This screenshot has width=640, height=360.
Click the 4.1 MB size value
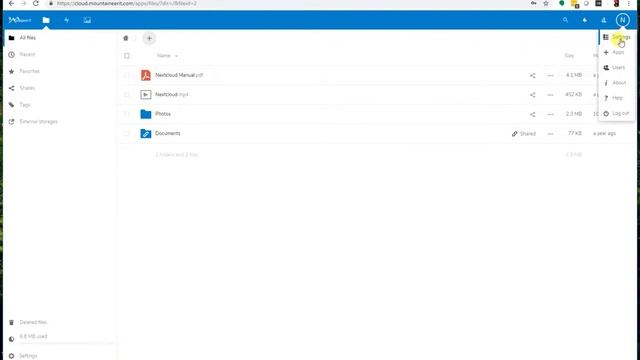point(573,75)
